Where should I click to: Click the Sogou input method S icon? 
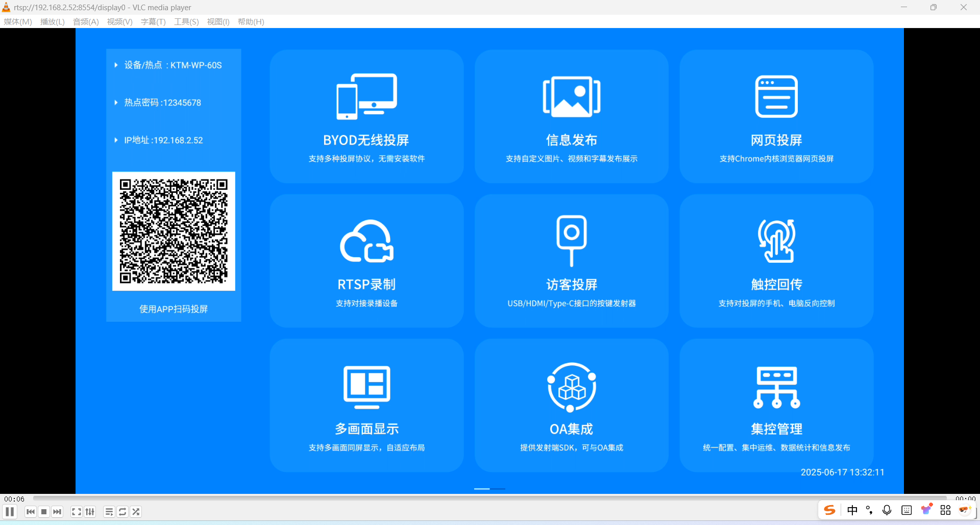point(830,510)
